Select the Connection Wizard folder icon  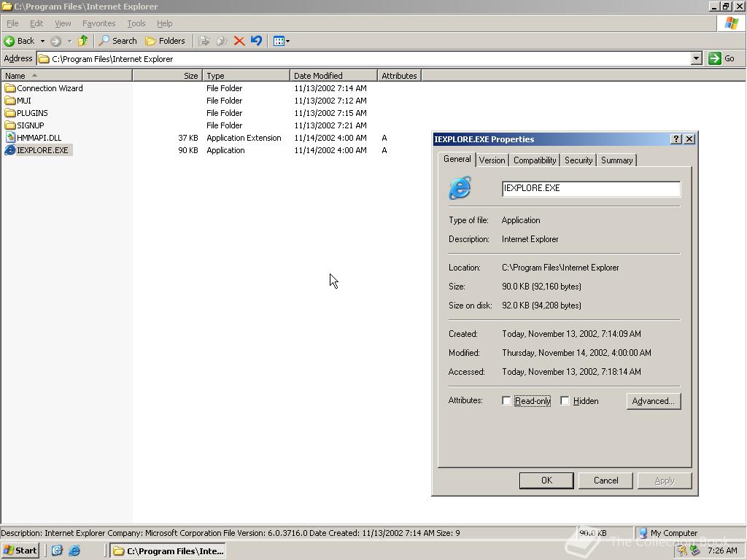pos(10,88)
